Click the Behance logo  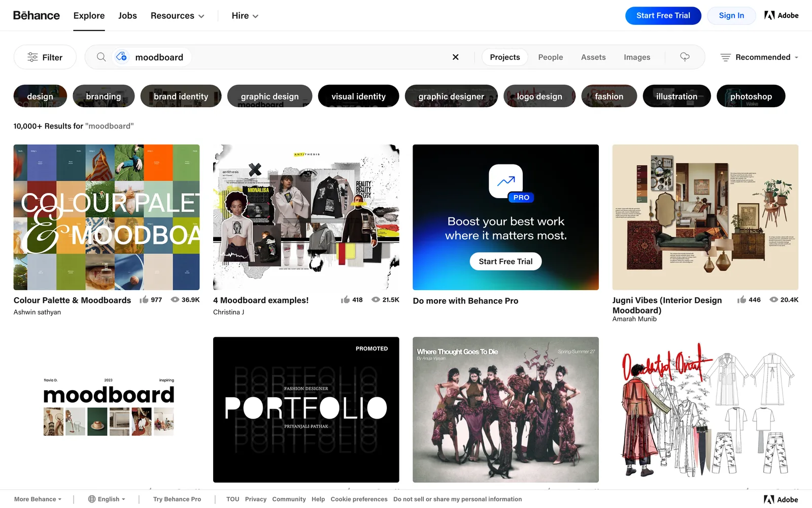[37, 16]
